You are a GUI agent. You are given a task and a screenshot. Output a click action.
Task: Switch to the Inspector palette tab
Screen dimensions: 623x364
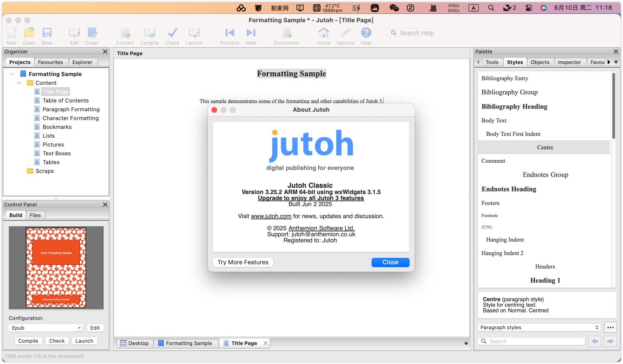(x=569, y=62)
